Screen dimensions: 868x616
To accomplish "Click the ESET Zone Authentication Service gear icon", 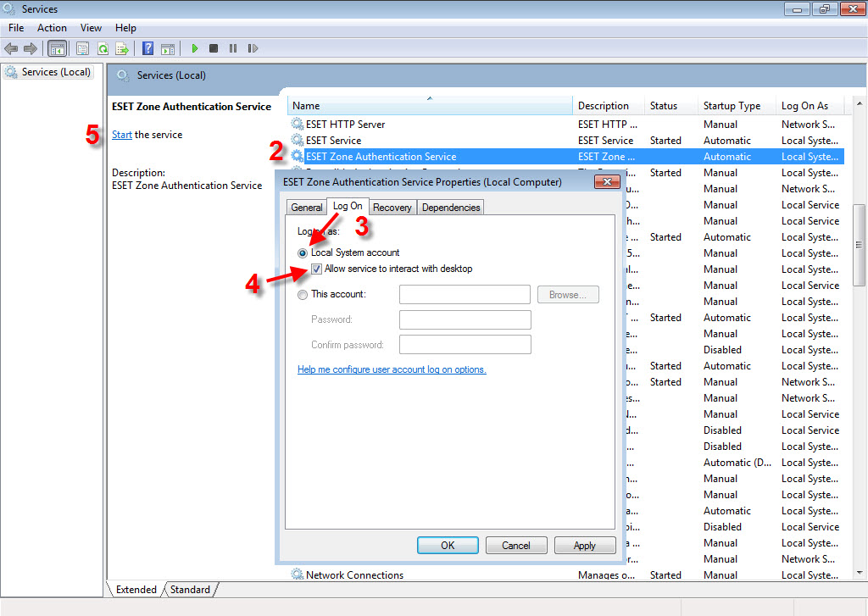I will (x=298, y=156).
